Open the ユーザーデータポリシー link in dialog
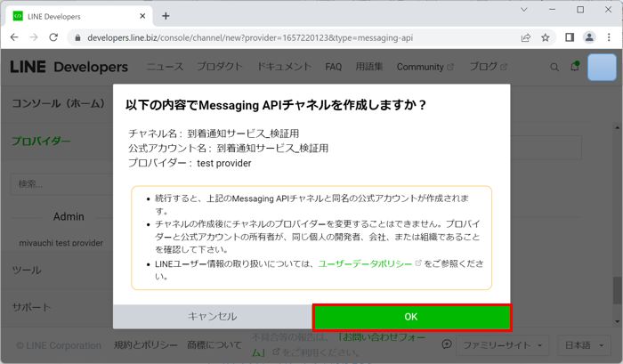The height and width of the screenshot is (364, 623). [x=365, y=263]
